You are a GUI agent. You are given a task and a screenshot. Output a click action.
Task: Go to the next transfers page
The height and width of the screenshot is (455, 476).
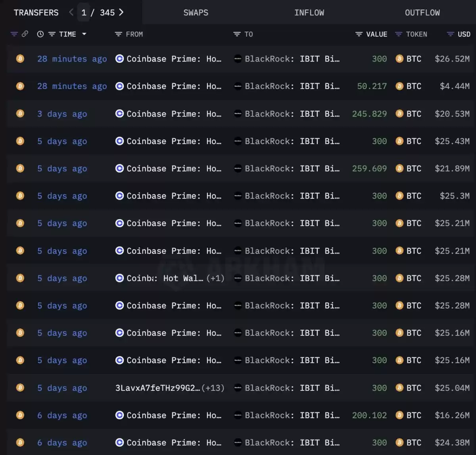coord(121,12)
